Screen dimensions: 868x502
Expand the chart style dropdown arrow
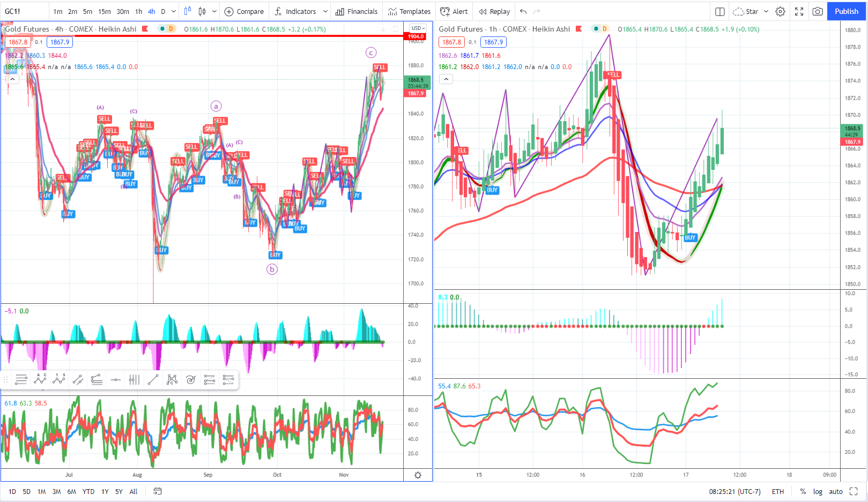pos(214,11)
